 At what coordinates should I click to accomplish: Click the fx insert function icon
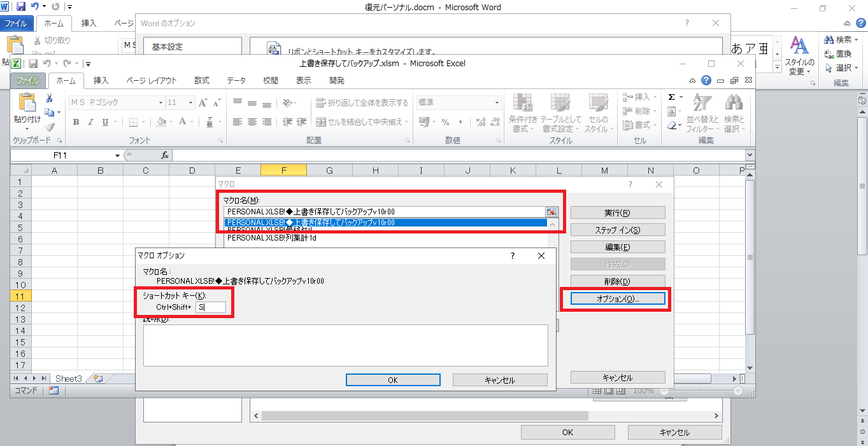coord(164,155)
